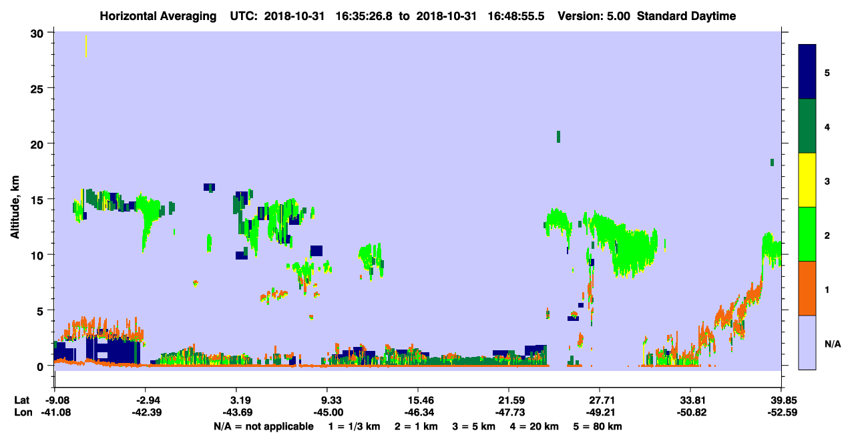Click 'Standard Daytime' in the title
The image size is (868, 445).
click(x=686, y=16)
